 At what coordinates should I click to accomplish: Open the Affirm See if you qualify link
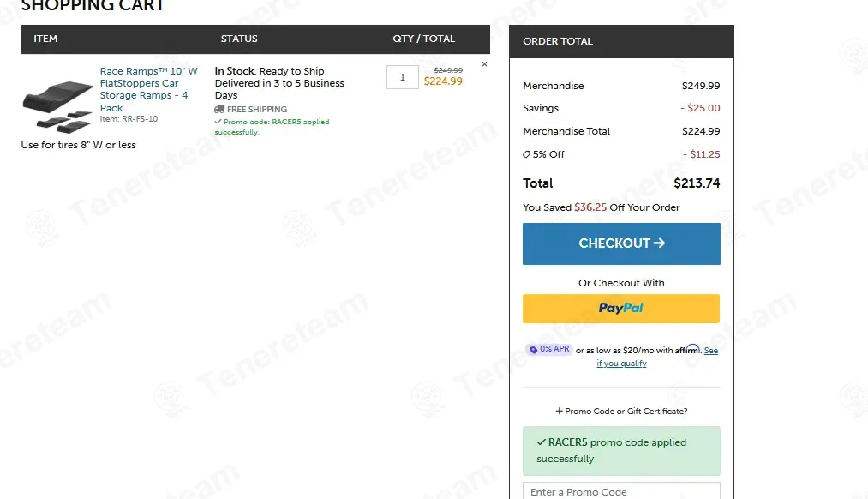point(657,357)
